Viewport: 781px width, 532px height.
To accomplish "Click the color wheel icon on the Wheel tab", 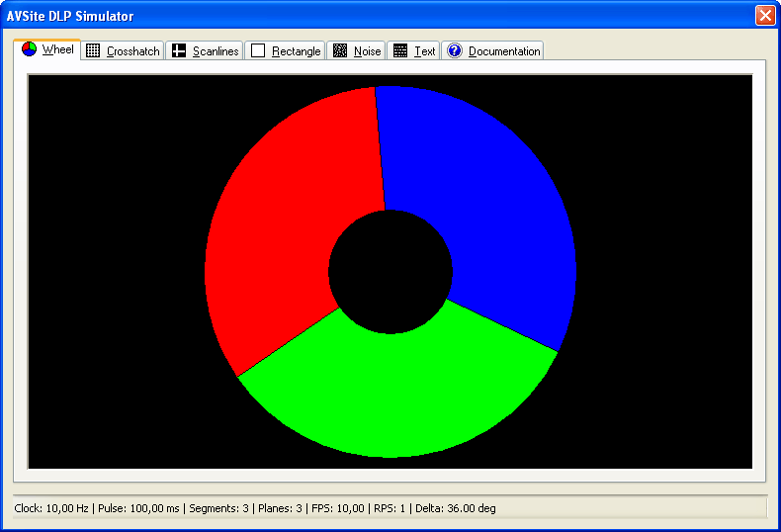I will (x=30, y=49).
